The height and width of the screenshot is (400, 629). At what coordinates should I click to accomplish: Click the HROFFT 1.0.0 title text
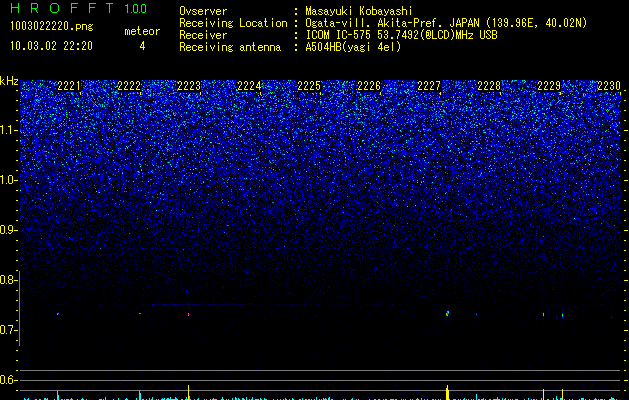coord(78,8)
